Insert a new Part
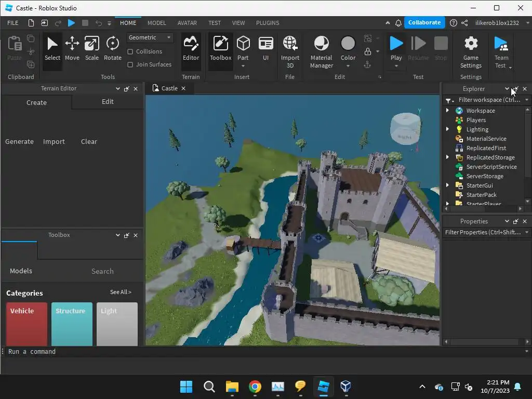532x399 pixels. click(x=243, y=48)
